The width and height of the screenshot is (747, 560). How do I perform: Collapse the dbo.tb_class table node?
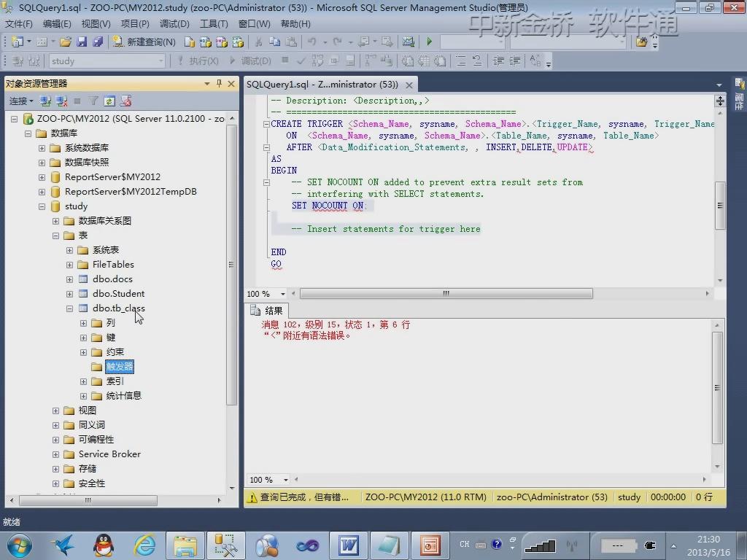coord(69,308)
